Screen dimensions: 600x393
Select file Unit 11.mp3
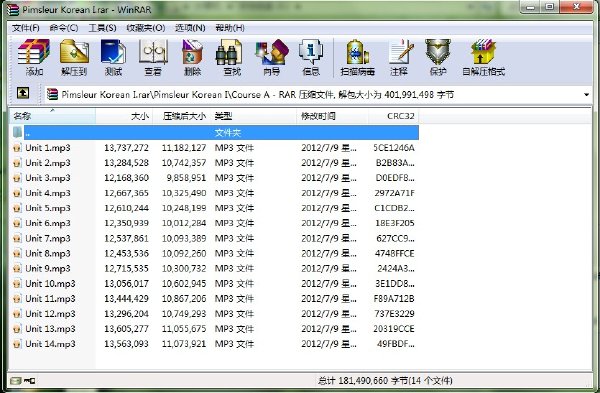point(50,298)
